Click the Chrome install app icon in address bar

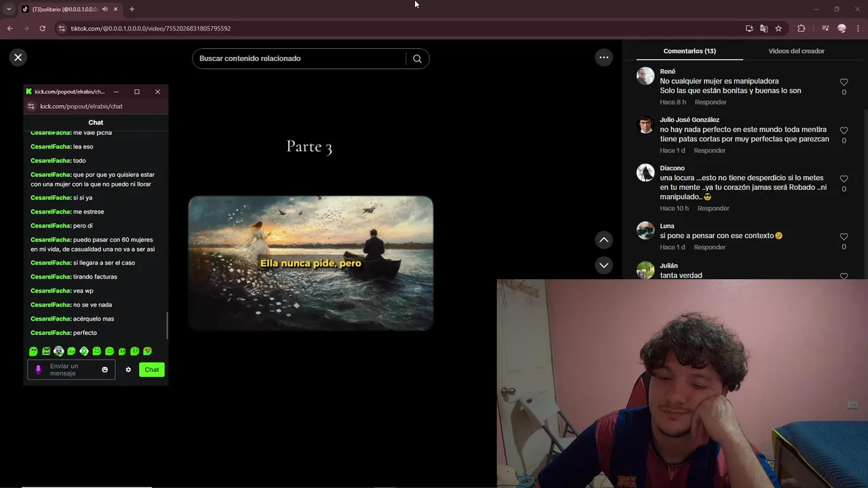[x=749, y=28]
